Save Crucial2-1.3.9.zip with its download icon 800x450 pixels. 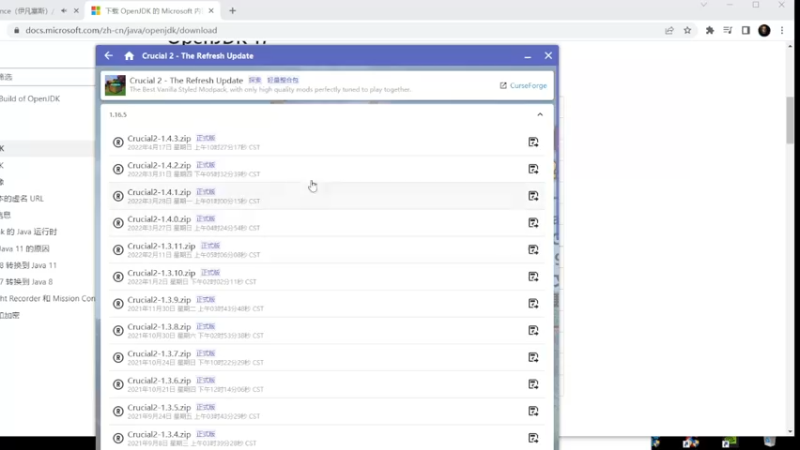click(x=533, y=304)
